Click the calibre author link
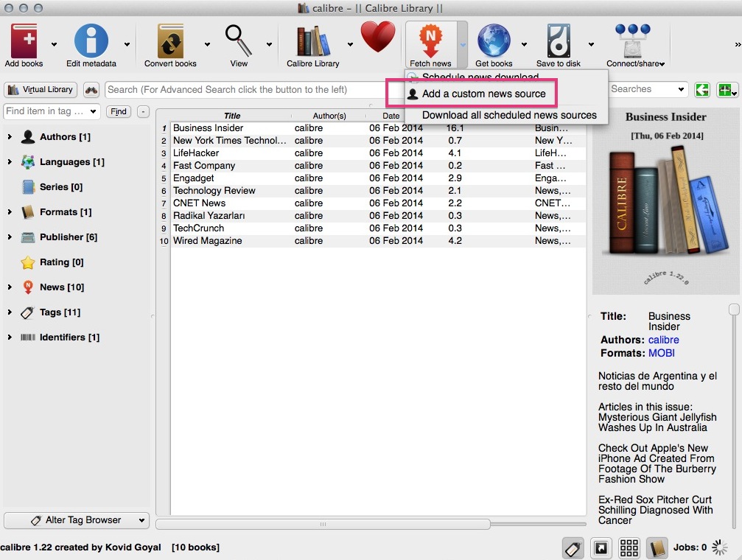The image size is (742, 560). tap(663, 340)
